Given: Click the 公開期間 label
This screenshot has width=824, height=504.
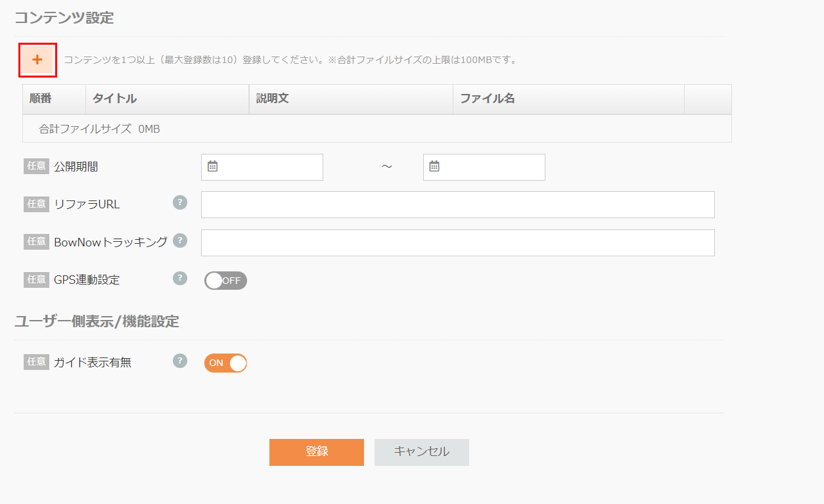Looking at the screenshot, I should tap(76, 167).
